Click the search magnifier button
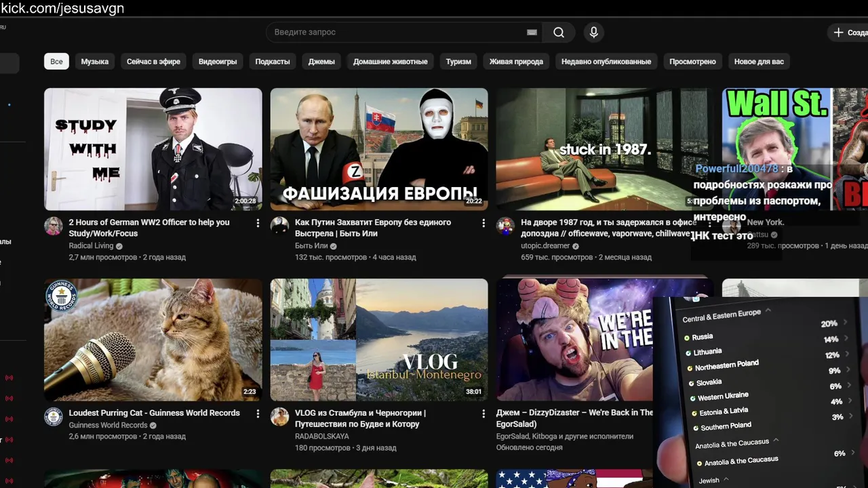 [x=558, y=33]
